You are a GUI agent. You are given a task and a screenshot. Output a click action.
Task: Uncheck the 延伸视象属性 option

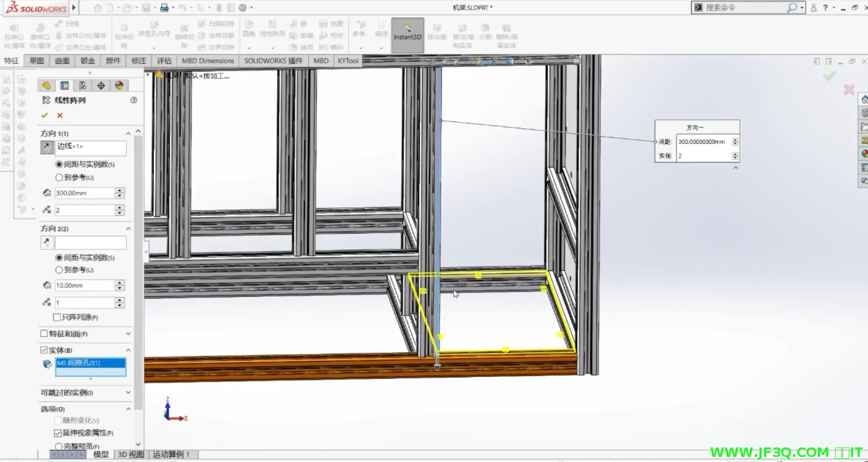[58, 433]
